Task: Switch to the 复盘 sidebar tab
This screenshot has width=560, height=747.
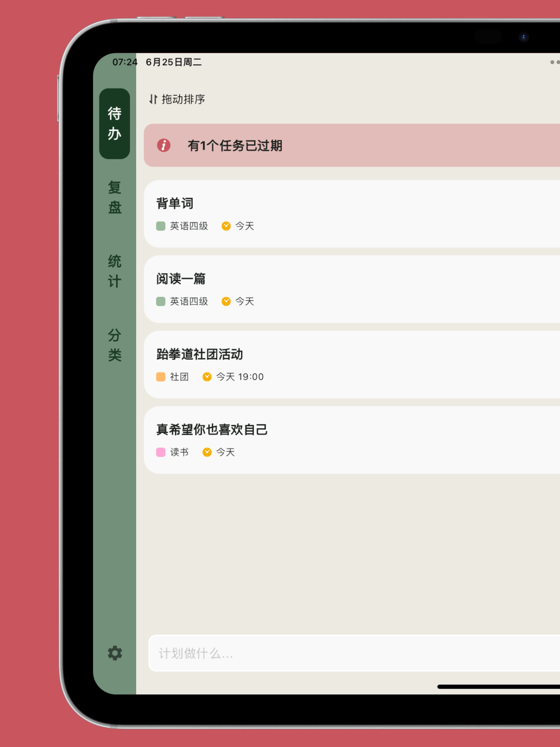Action: pos(115,197)
